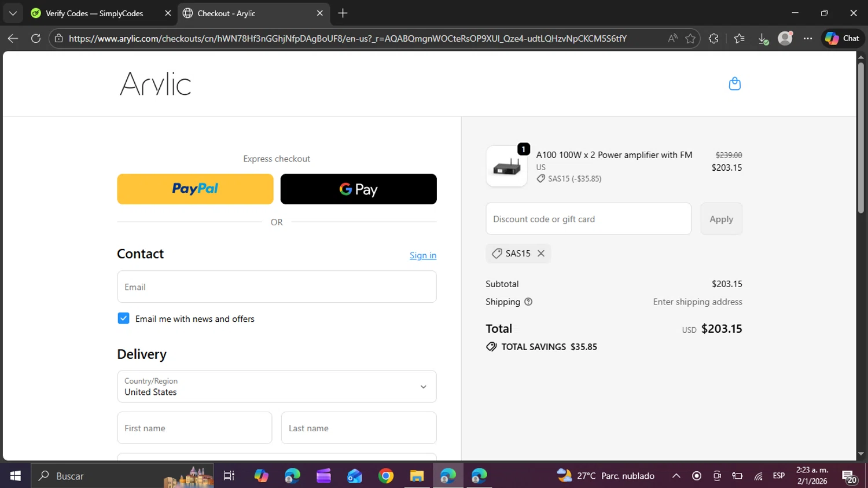Click the Arylic logo
The height and width of the screenshot is (488, 868).
pos(155,84)
